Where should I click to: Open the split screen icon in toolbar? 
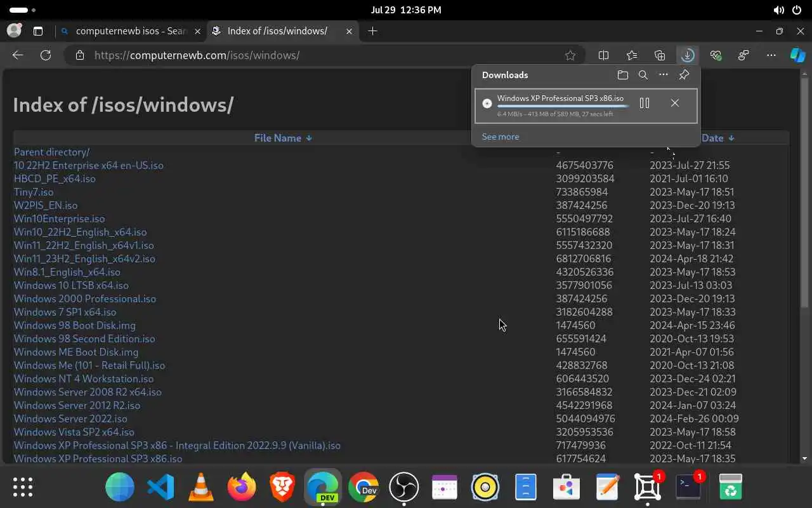pos(603,55)
